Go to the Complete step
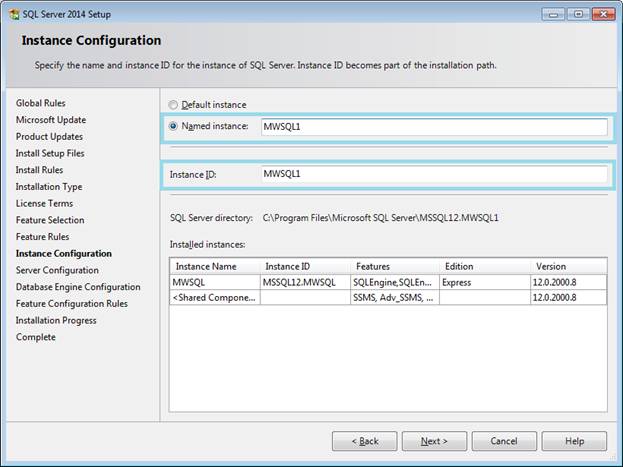Image resolution: width=623 pixels, height=467 pixels. [x=36, y=337]
